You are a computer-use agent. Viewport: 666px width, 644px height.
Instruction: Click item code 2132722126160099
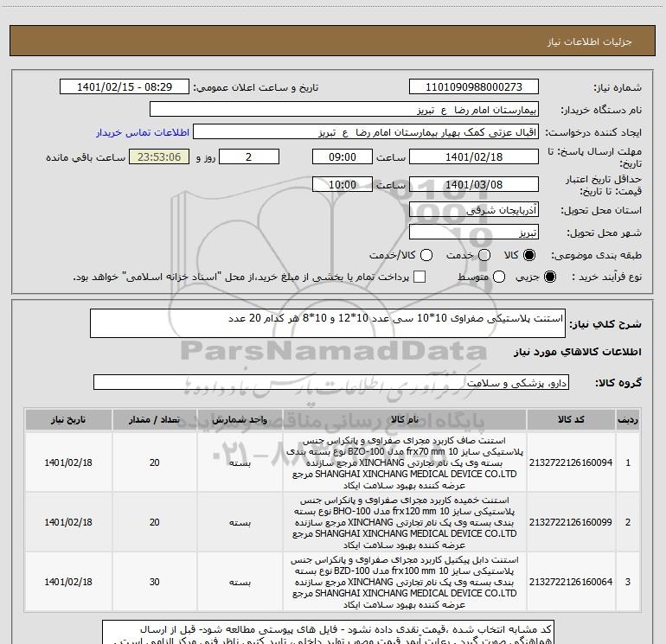[571, 522]
